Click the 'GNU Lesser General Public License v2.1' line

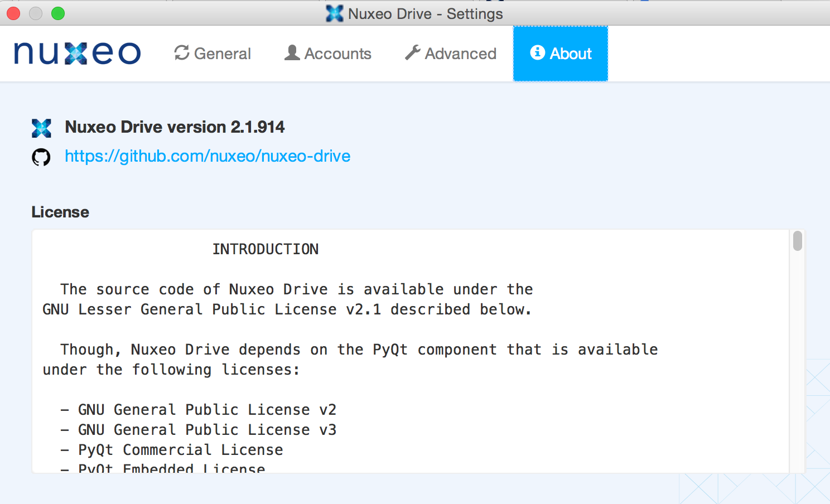click(x=287, y=309)
